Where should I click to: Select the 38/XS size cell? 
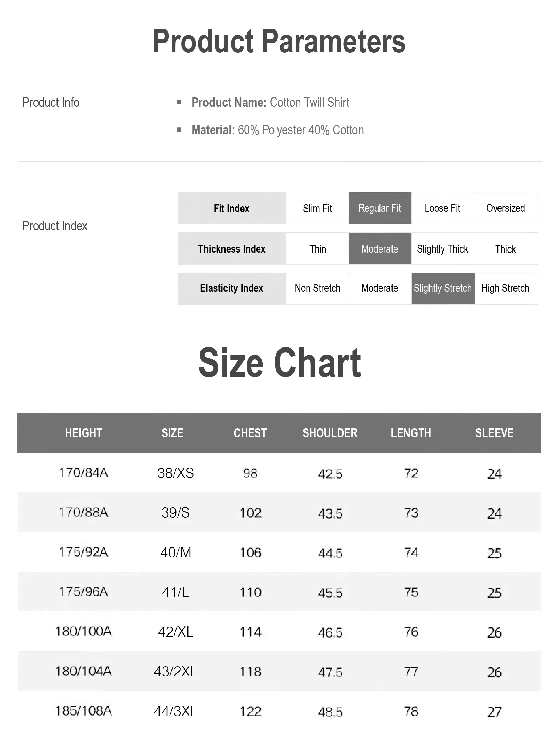click(175, 473)
